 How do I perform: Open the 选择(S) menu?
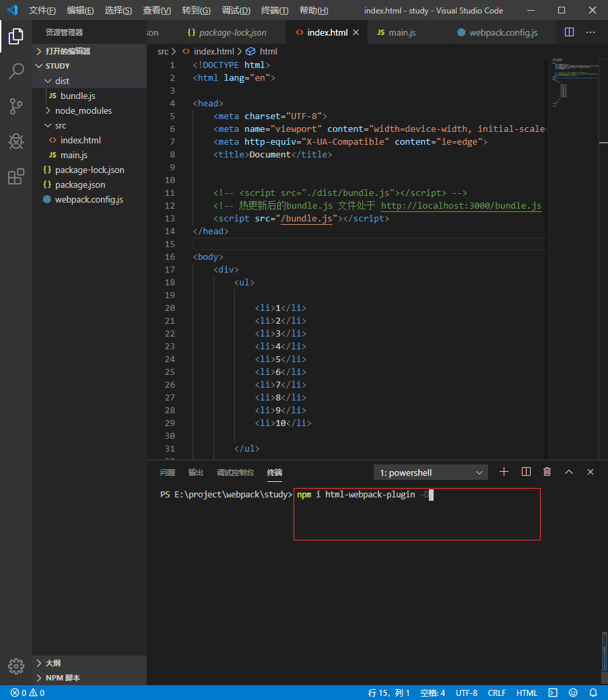point(119,10)
